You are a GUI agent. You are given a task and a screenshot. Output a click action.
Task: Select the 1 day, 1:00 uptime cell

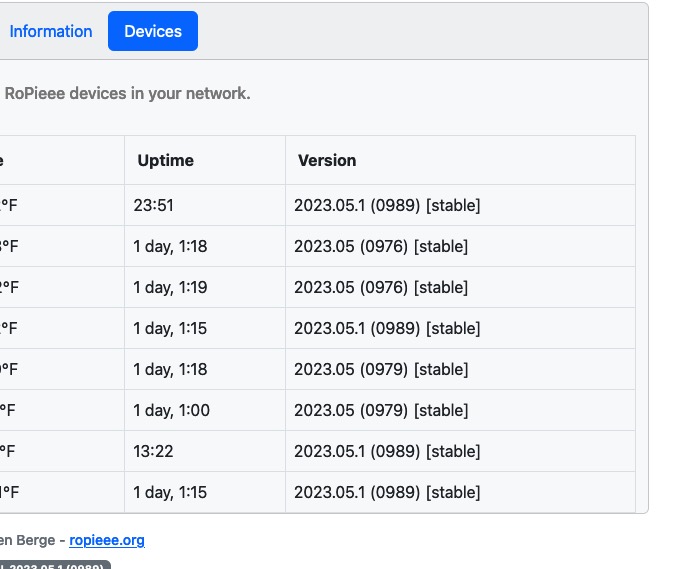click(170, 410)
